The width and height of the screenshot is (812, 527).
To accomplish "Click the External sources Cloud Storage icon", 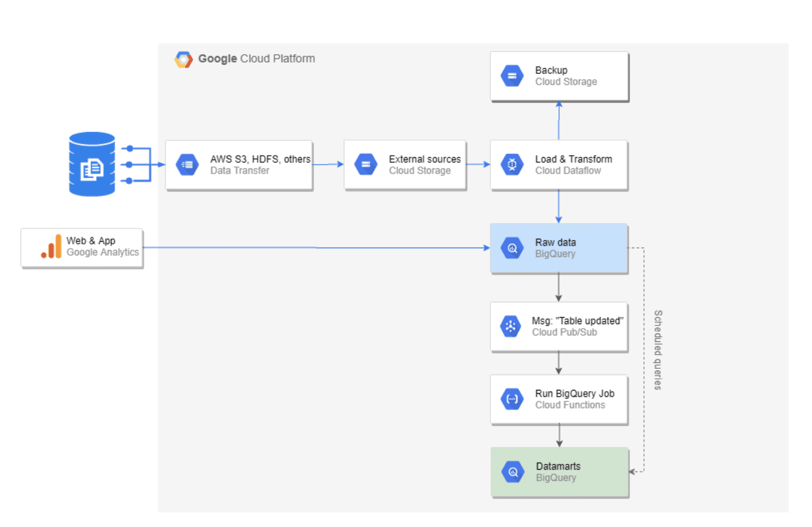I will 366,165.
